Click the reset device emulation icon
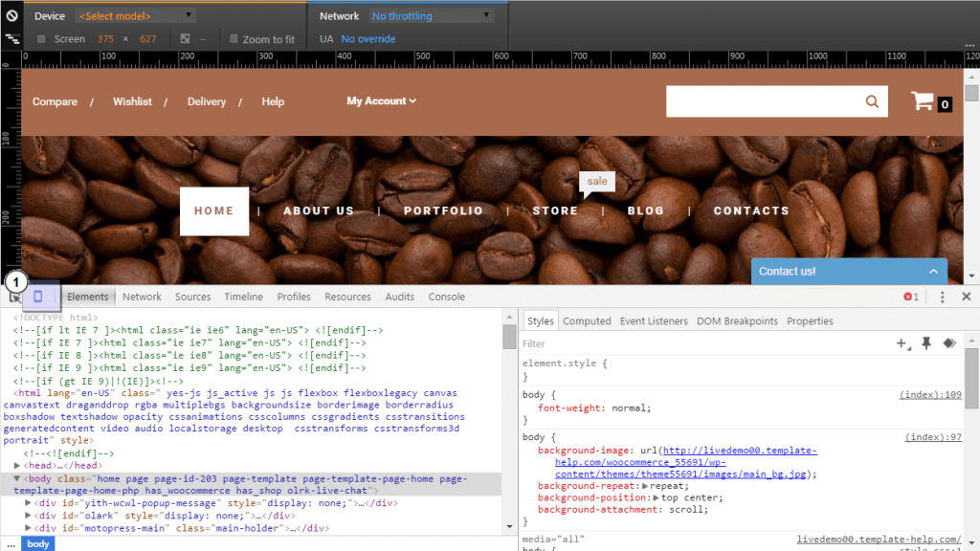 (11, 15)
